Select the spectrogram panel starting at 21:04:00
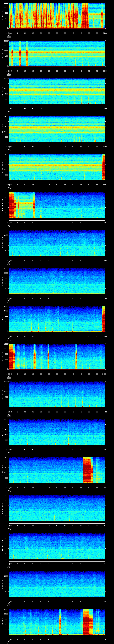The image size is (114, 644). 57,546
